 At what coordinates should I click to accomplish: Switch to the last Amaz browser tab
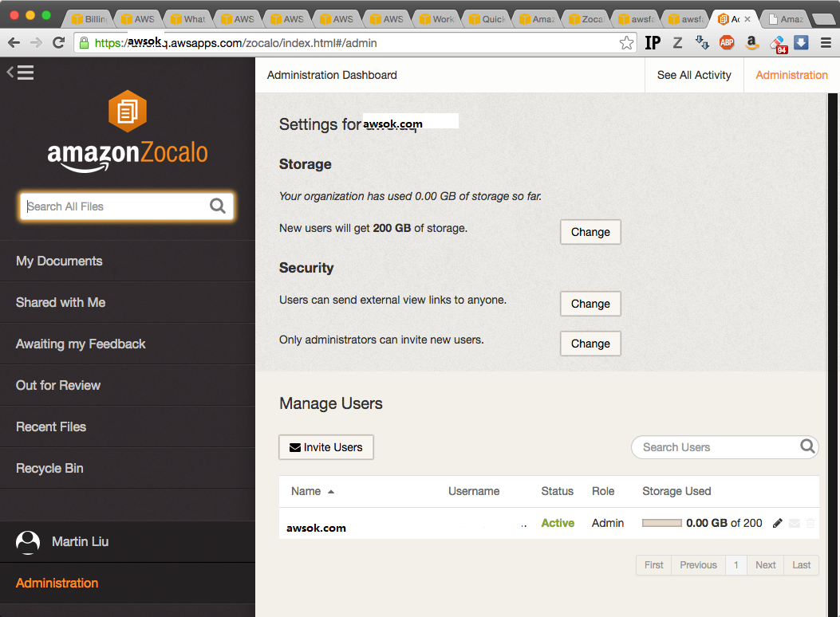(786, 19)
